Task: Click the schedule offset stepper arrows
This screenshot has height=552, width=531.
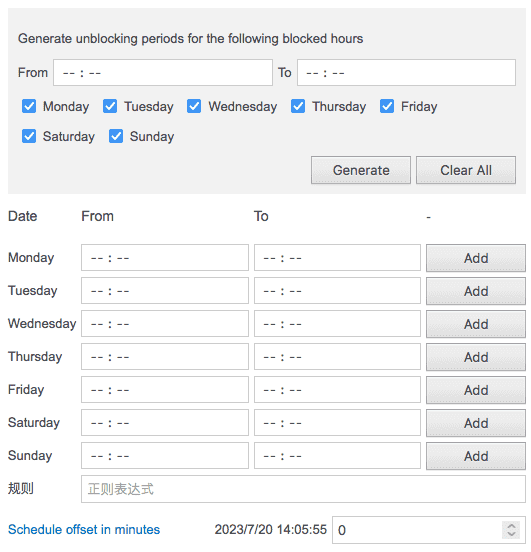Action: [x=511, y=530]
